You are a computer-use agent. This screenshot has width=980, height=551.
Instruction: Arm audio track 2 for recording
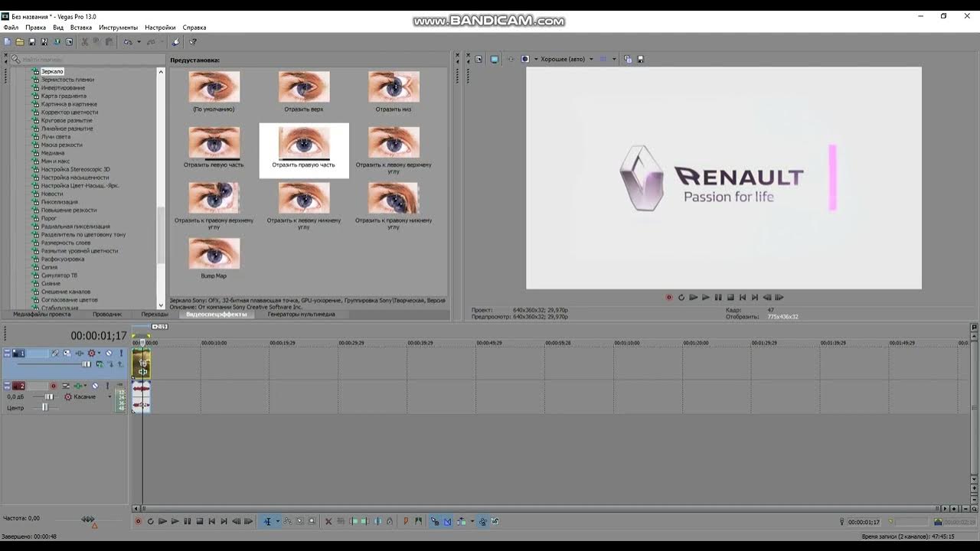pyautogui.click(x=54, y=386)
